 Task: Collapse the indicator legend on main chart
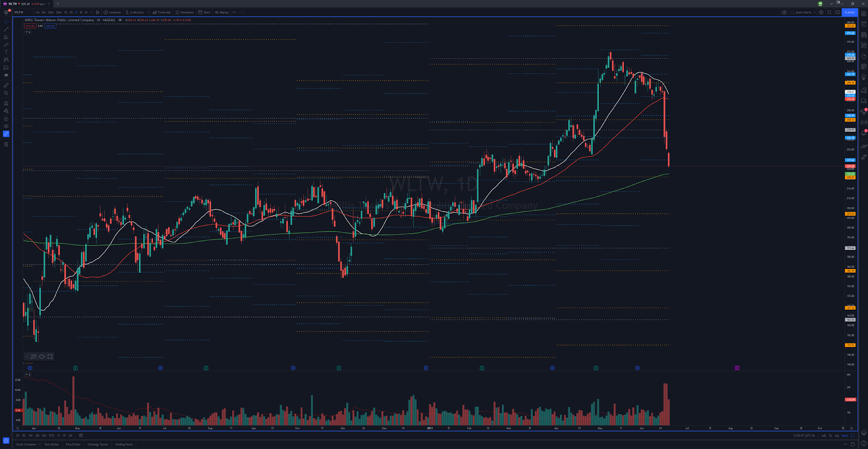coord(28,32)
